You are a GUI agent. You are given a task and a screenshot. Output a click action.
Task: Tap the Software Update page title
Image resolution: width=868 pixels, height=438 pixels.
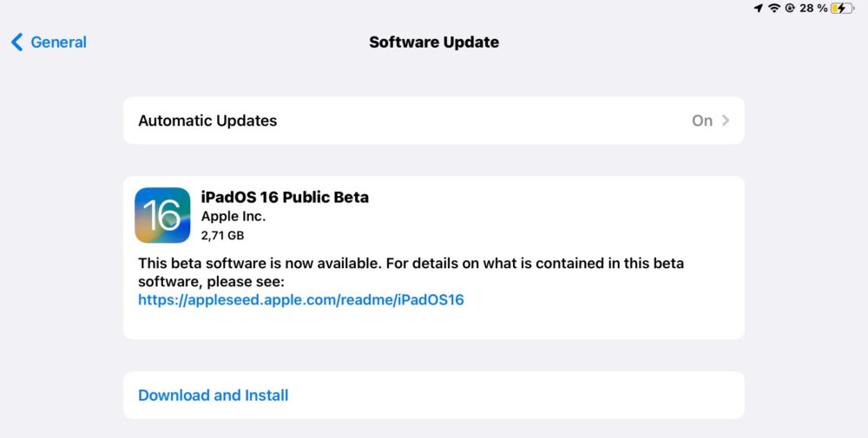click(x=434, y=42)
